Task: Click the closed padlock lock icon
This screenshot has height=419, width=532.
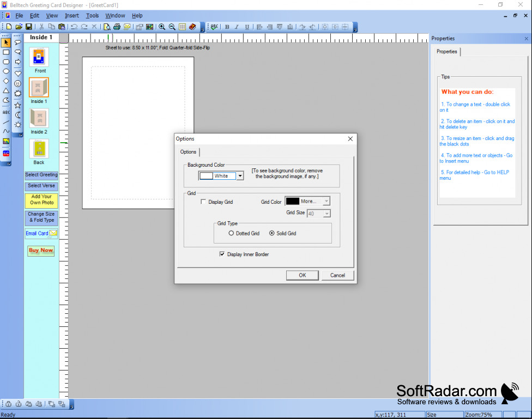Action: (x=9, y=404)
